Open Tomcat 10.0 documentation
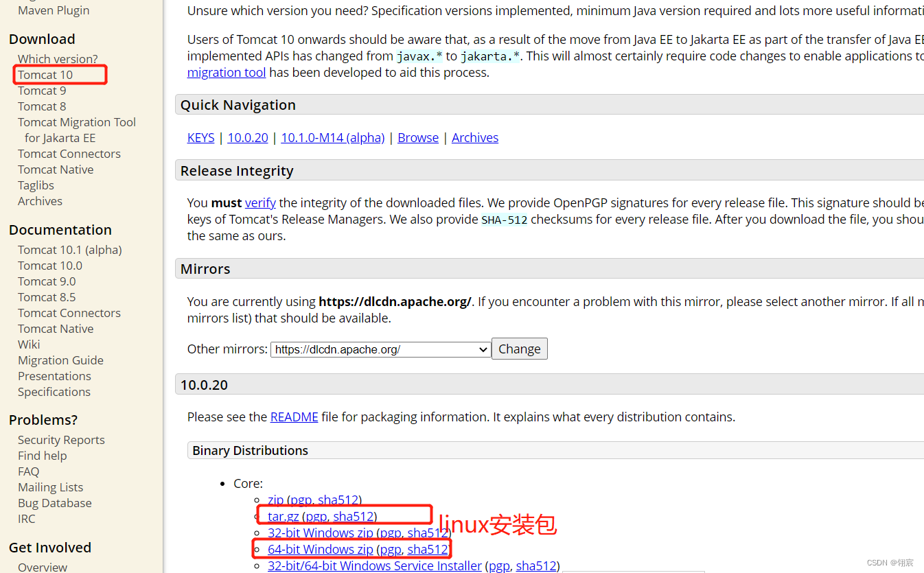 50,266
